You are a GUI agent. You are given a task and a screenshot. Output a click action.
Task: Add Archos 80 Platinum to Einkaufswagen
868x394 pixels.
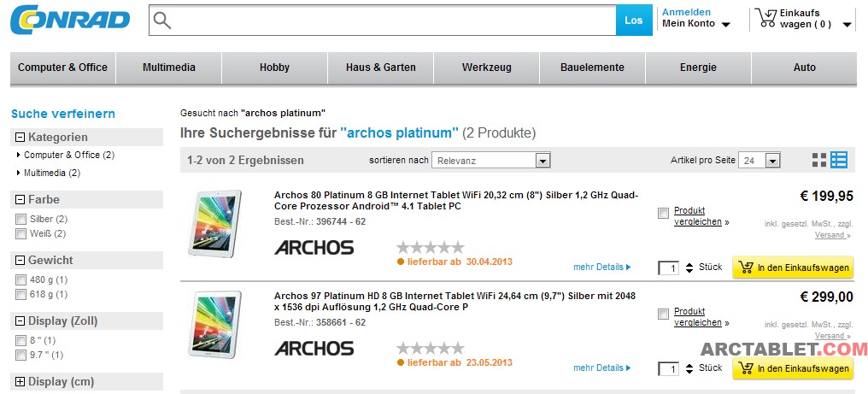point(792,268)
